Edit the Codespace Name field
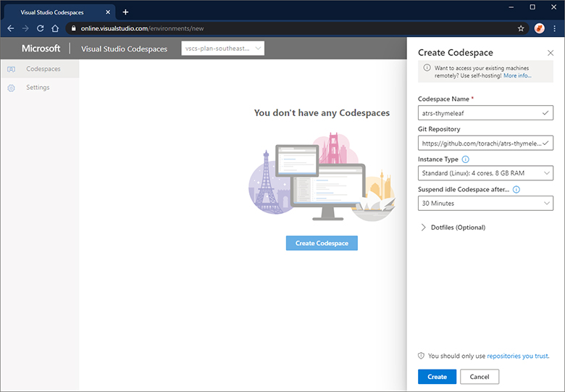 pyautogui.click(x=485, y=113)
